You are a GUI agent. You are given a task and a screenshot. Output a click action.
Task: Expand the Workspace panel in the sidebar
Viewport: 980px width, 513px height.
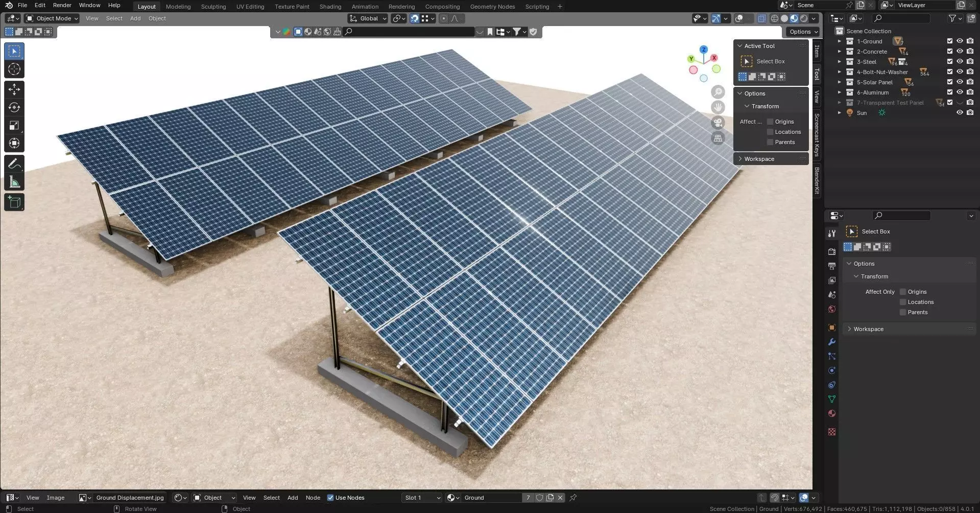(x=759, y=159)
